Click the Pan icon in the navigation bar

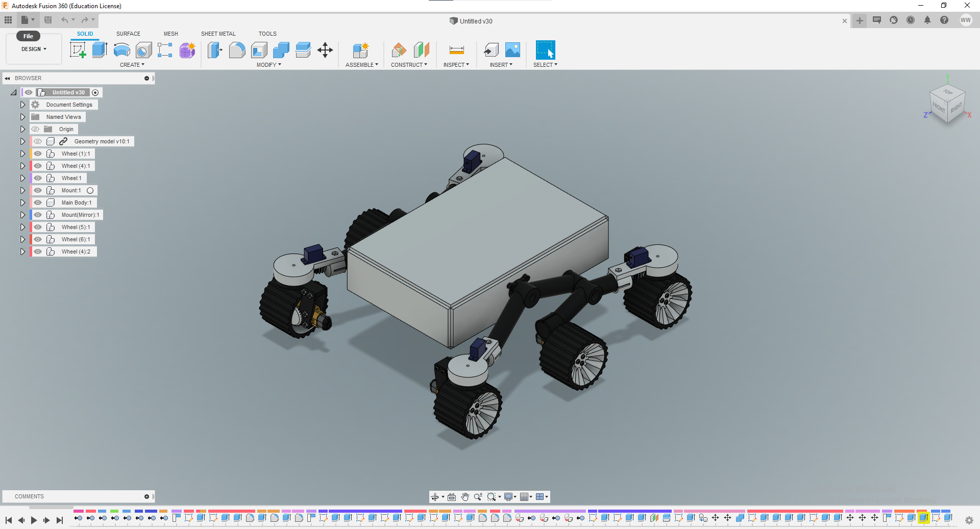465,496
